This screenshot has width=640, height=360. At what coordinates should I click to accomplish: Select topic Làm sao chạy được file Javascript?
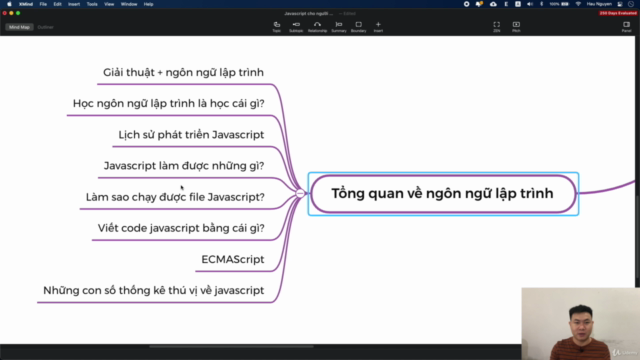[x=175, y=197]
